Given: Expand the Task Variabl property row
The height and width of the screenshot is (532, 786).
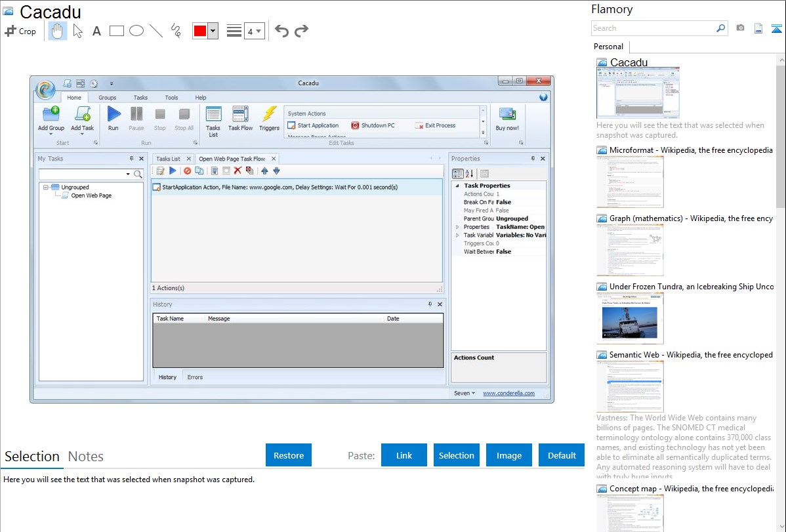Looking at the screenshot, I should click(457, 235).
